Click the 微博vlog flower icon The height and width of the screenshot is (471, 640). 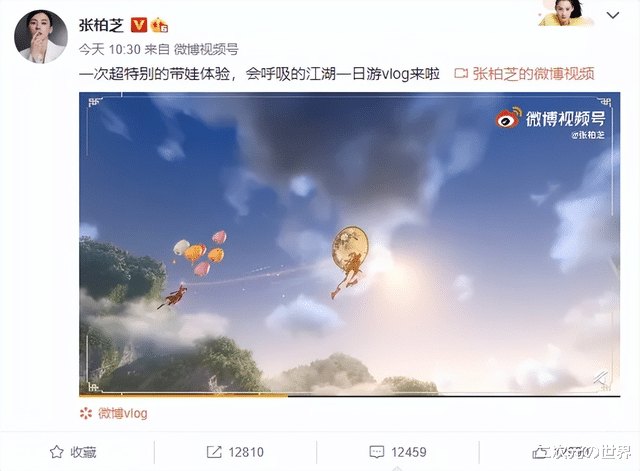coord(86,413)
